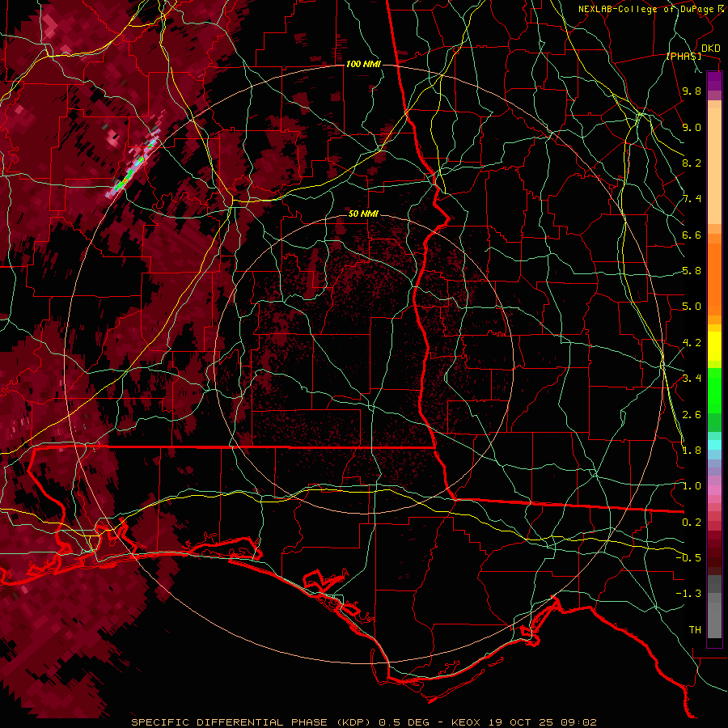Click the 9.0 value on the color scale
Viewport: 728px width, 728px height.
pos(692,127)
